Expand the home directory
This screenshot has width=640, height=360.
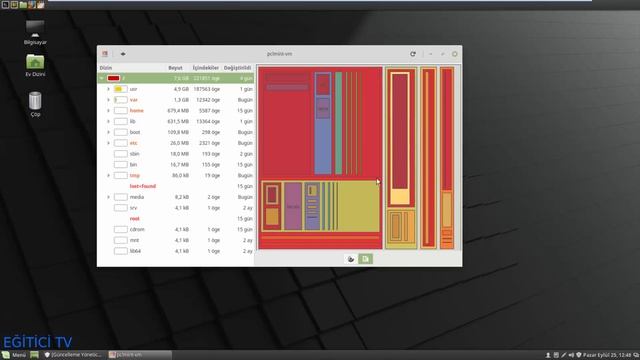109,111
